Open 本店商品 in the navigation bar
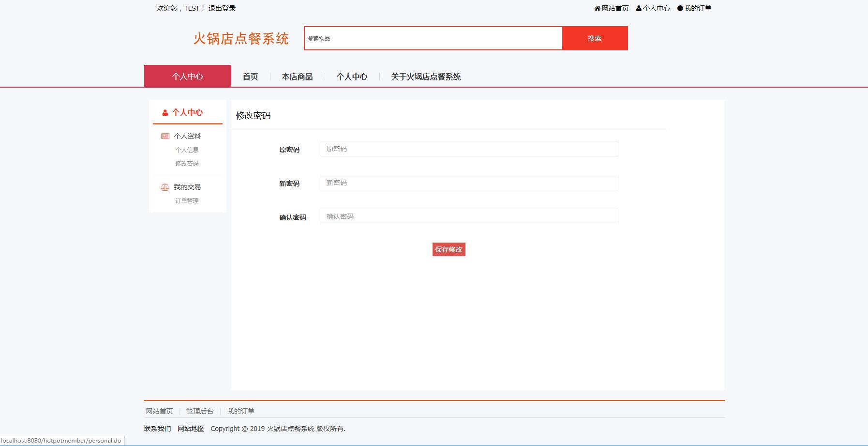The height and width of the screenshot is (446, 868). pos(297,77)
